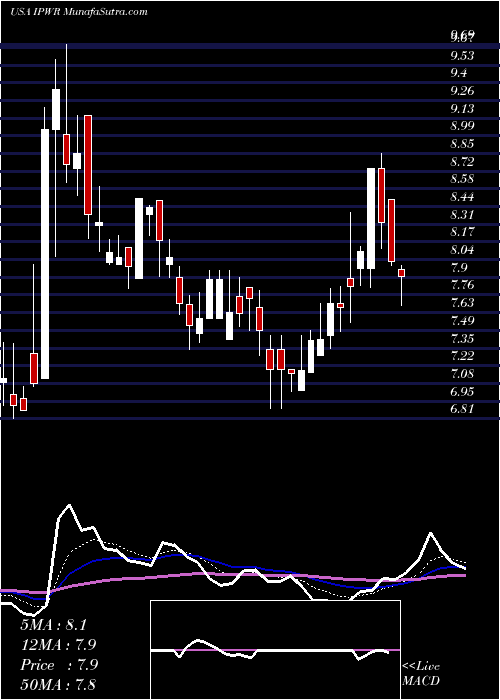
Task: Click the 5MA : 8.1 readout
Action: (56, 625)
